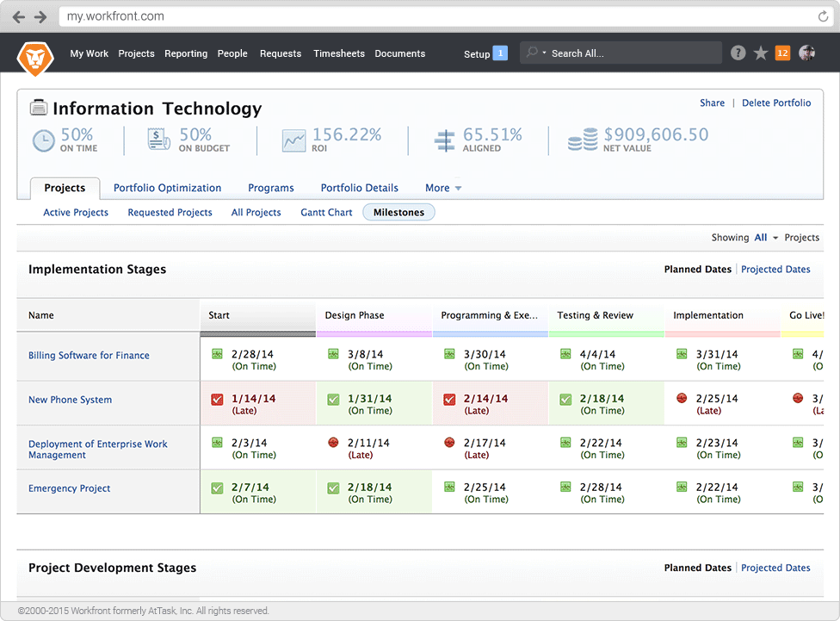Screen dimensions: 840x621
Task: Click the red checkmark for New Phone System start
Action: 218,400
